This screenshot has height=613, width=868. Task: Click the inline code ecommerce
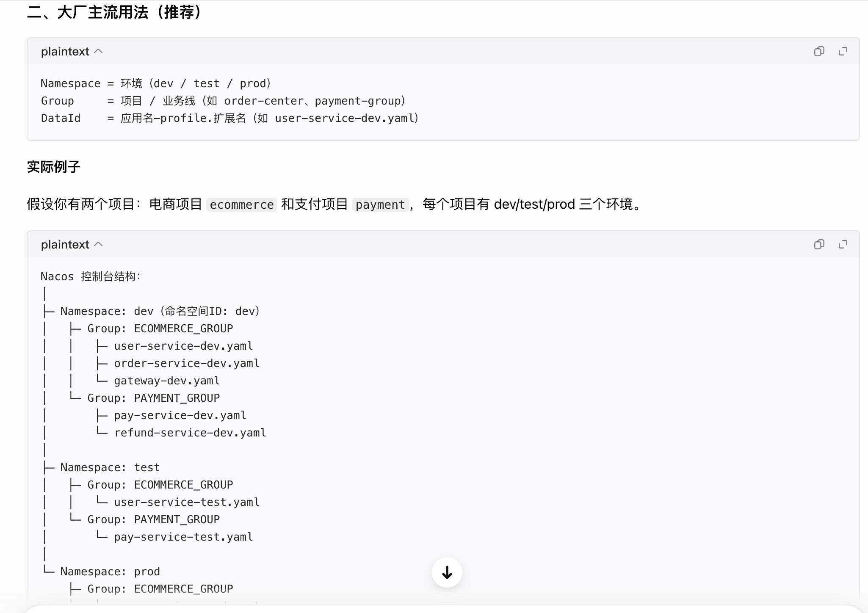pos(242,204)
